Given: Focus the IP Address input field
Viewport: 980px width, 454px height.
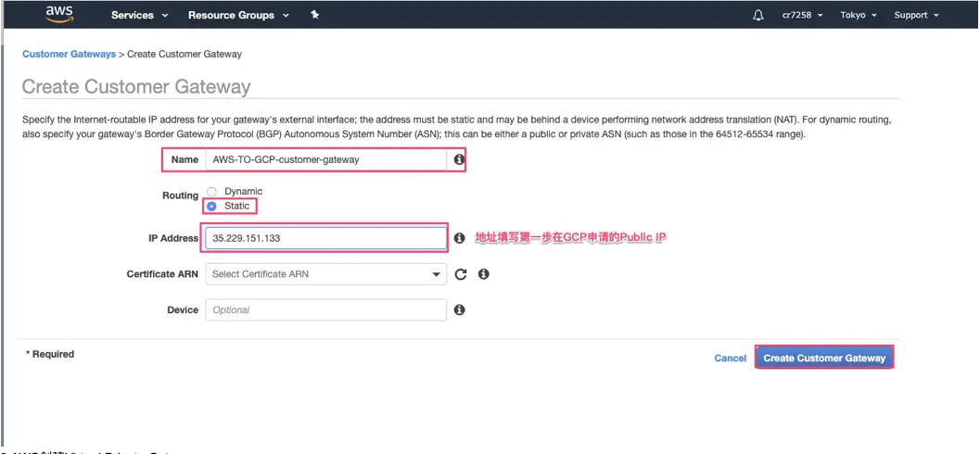Looking at the screenshot, I should pyautogui.click(x=325, y=238).
